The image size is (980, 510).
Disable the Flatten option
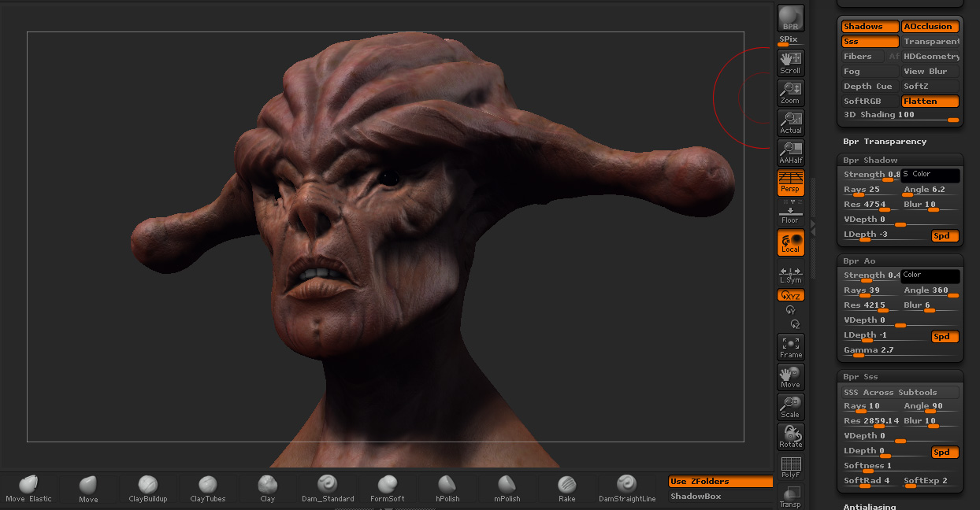tap(930, 102)
